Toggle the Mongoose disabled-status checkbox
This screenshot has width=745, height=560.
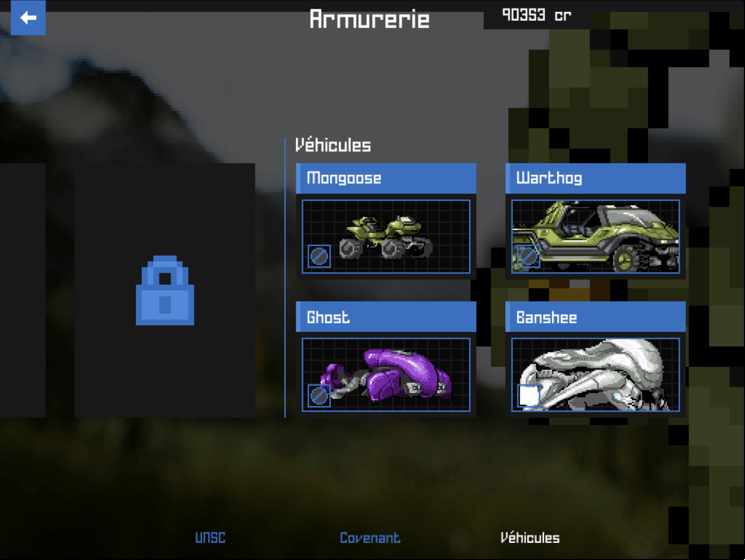point(319,256)
